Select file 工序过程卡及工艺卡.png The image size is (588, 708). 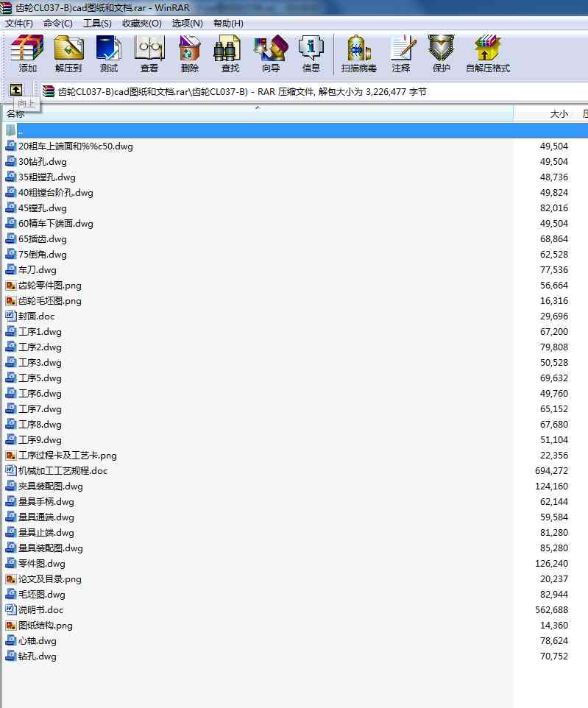coord(68,455)
